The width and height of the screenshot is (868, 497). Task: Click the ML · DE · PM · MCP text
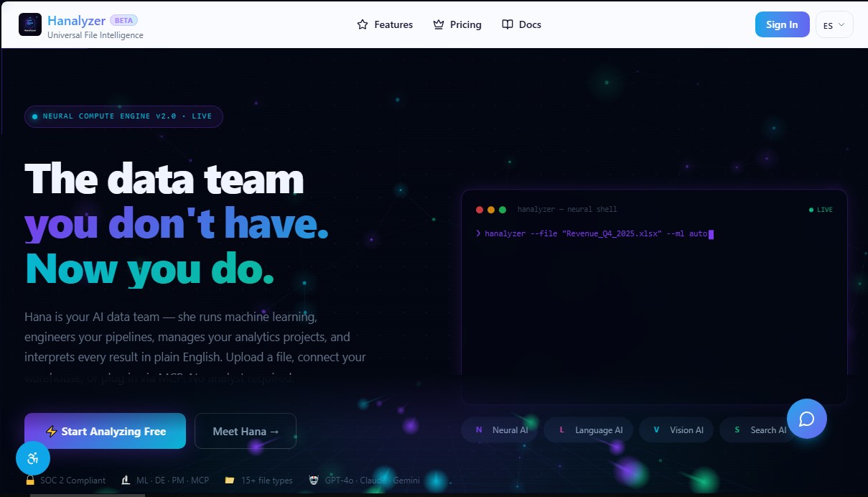pyautogui.click(x=172, y=480)
